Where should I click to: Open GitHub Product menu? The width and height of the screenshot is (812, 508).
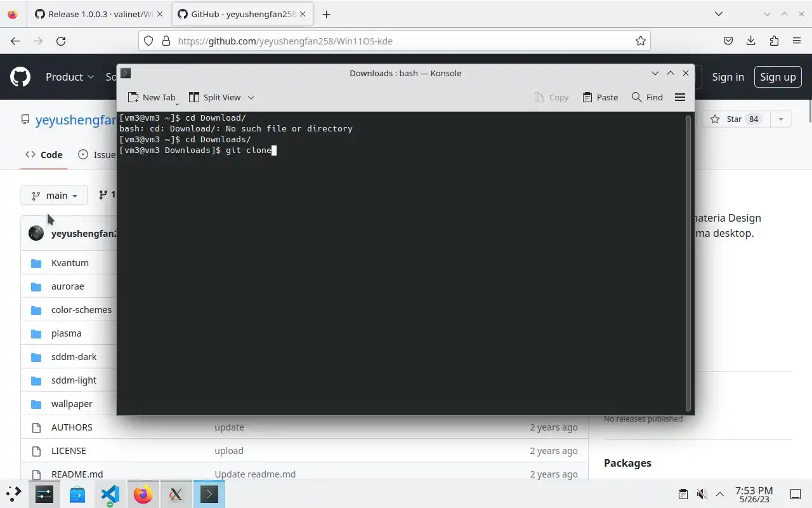click(70, 77)
